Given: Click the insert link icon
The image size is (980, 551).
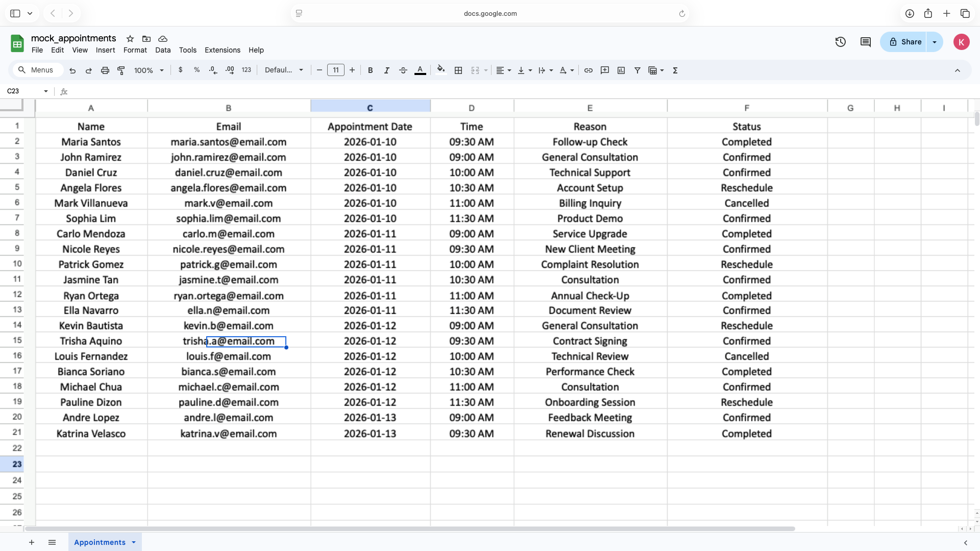Looking at the screenshot, I should click(588, 70).
